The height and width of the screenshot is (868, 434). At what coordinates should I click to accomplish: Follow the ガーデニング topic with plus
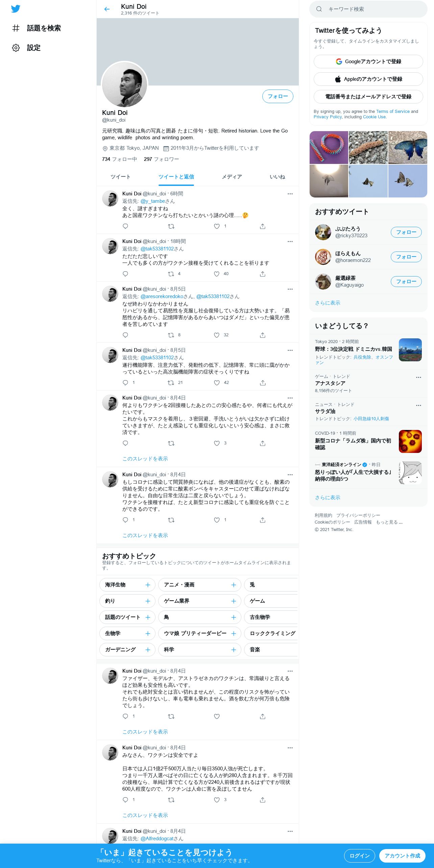(x=148, y=650)
